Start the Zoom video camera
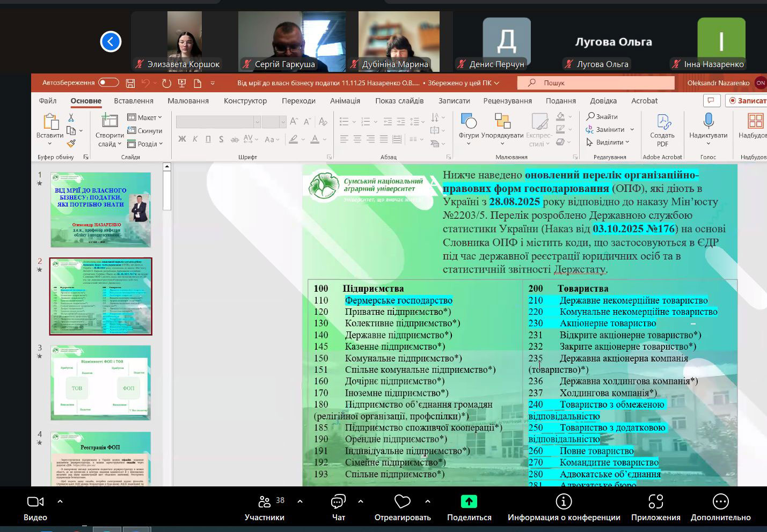This screenshot has height=532, width=767. click(x=35, y=501)
